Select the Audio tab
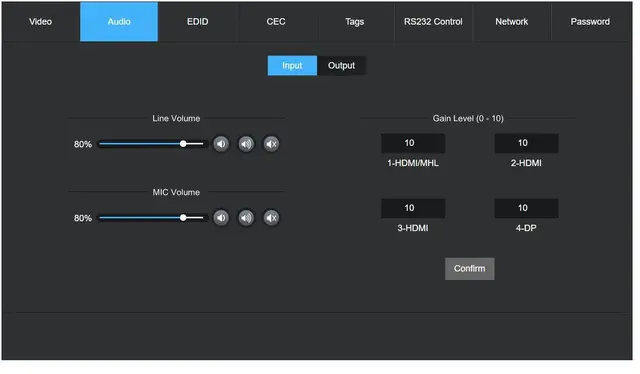Viewport: 640px width, 374px height. point(119,22)
